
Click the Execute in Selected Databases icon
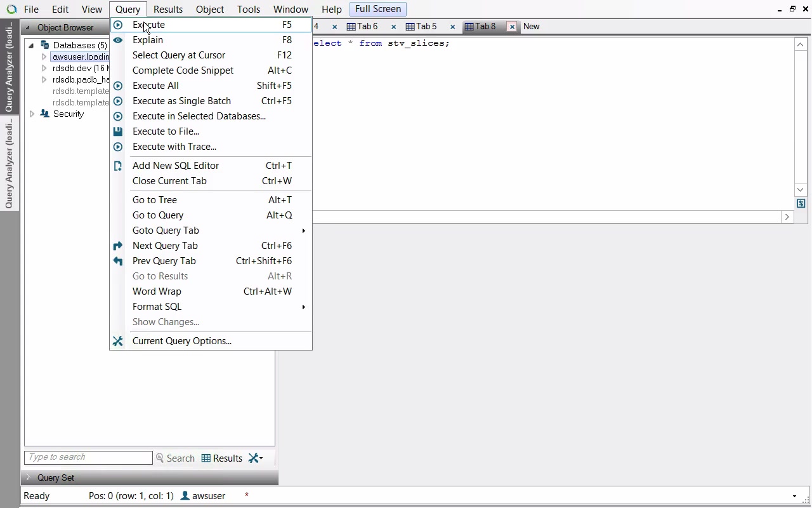(x=118, y=116)
